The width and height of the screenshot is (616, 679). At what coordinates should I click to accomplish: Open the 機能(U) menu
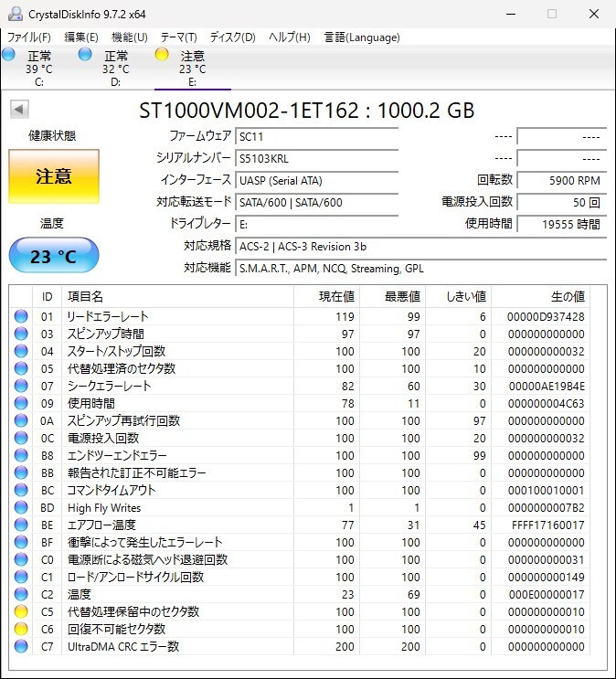[x=130, y=37]
